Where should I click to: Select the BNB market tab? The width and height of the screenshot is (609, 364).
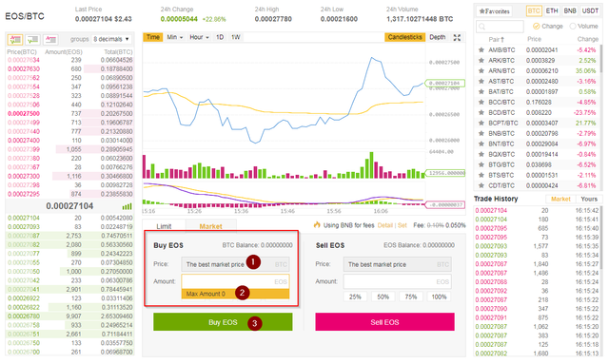tap(570, 10)
